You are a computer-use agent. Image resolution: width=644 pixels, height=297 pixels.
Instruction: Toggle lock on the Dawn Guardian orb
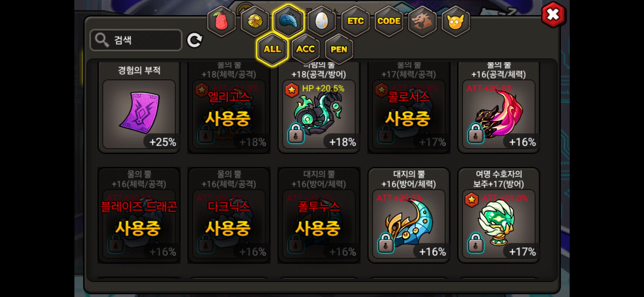[x=476, y=243]
